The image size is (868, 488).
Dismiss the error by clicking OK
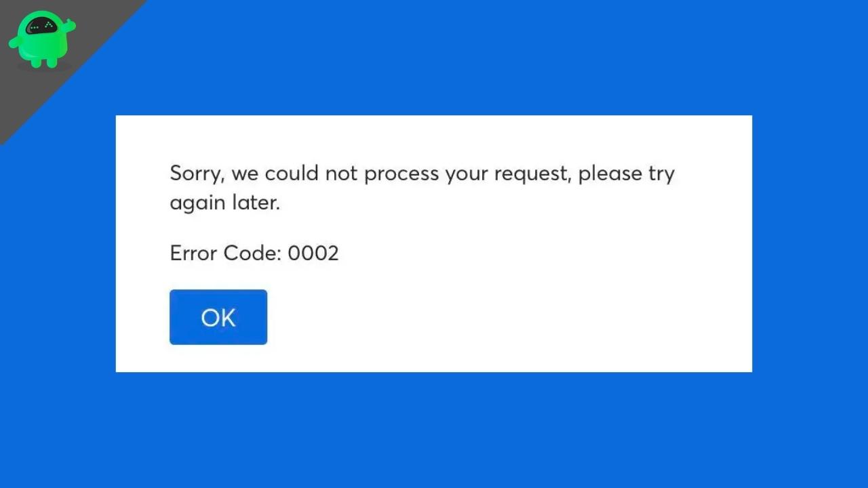tap(218, 317)
